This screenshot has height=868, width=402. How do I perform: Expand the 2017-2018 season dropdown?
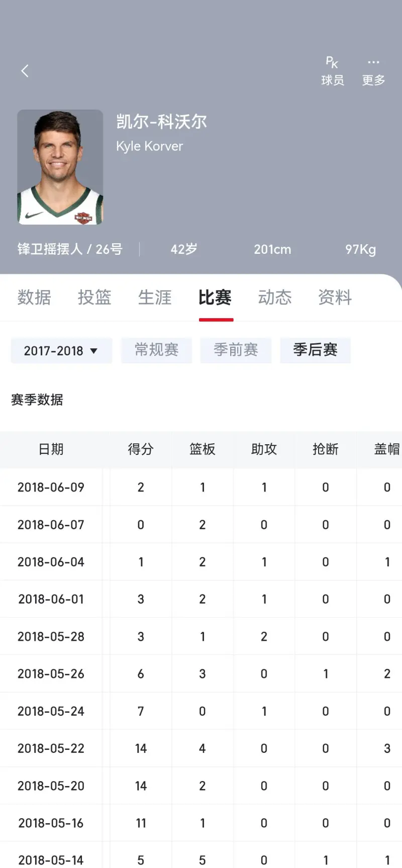(x=61, y=350)
